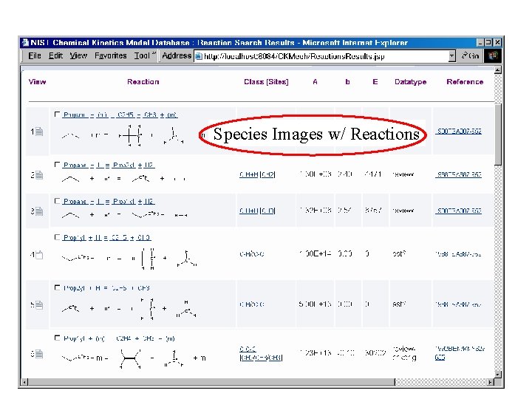Click the Go arrow button

point(470,55)
